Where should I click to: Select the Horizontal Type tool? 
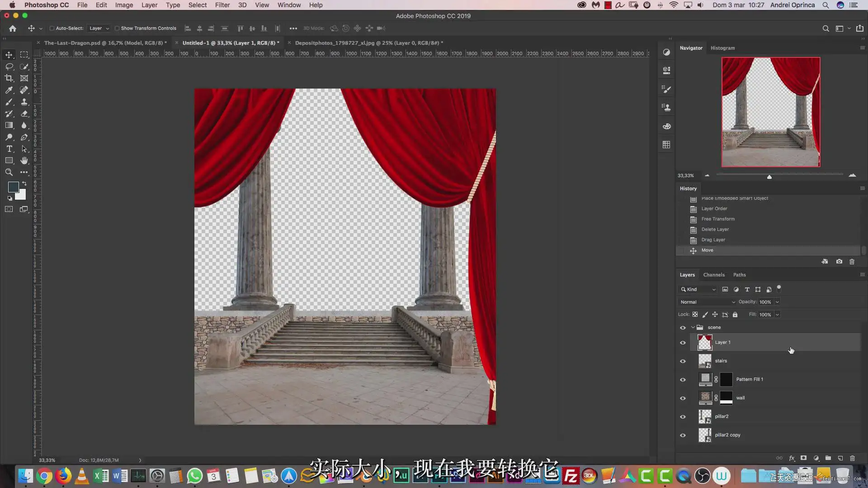point(9,149)
